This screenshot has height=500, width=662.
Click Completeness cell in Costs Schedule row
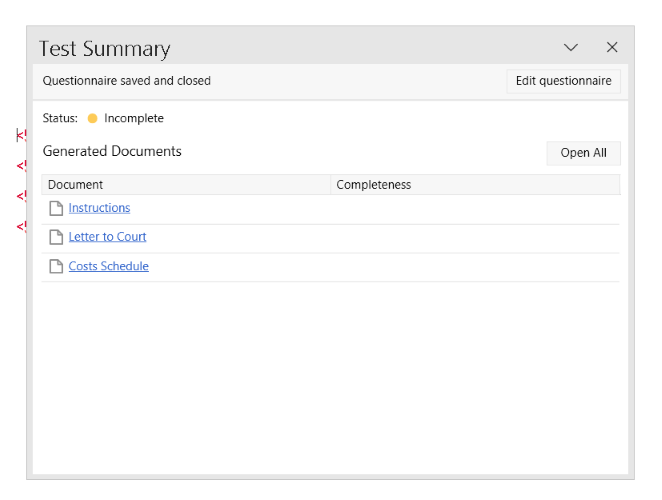point(474,266)
